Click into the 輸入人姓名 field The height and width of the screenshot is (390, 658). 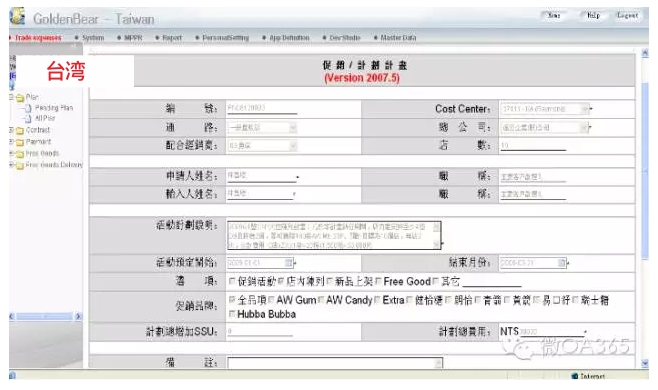tap(260, 194)
